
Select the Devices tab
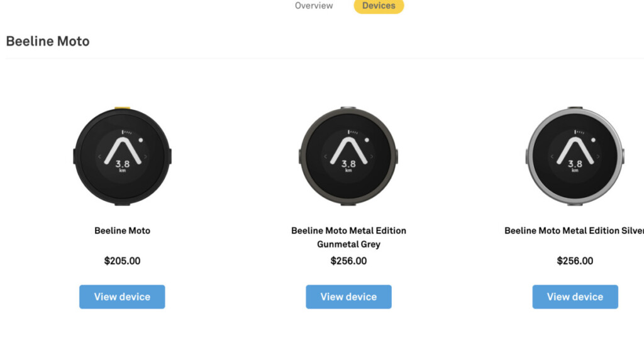click(379, 6)
